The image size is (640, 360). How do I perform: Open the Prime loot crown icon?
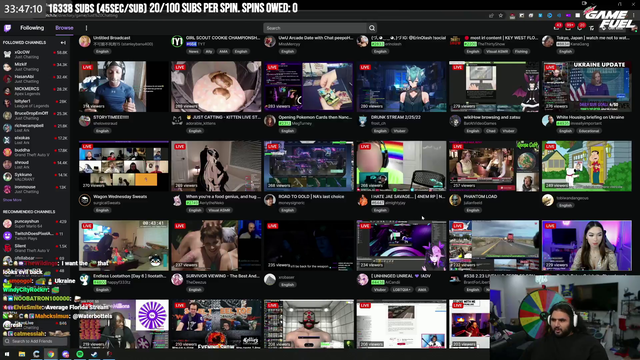point(556,28)
